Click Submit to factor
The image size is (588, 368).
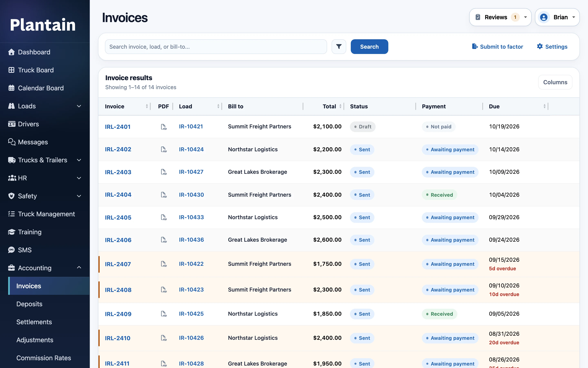[497, 46]
